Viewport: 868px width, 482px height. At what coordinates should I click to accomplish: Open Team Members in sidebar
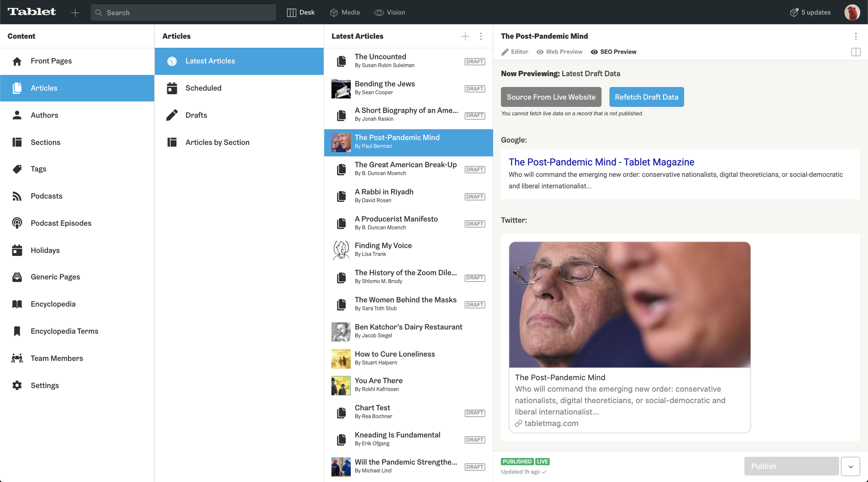click(57, 358)
